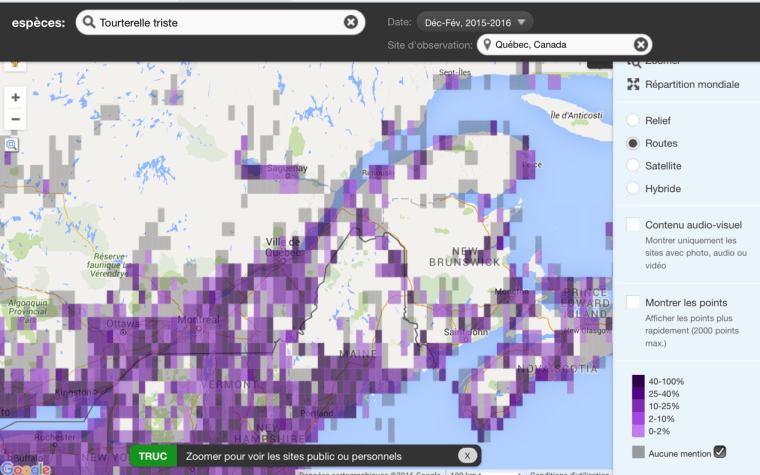
Task: Click the Répartition mondiale link
Action: click(x=692, y=85)
